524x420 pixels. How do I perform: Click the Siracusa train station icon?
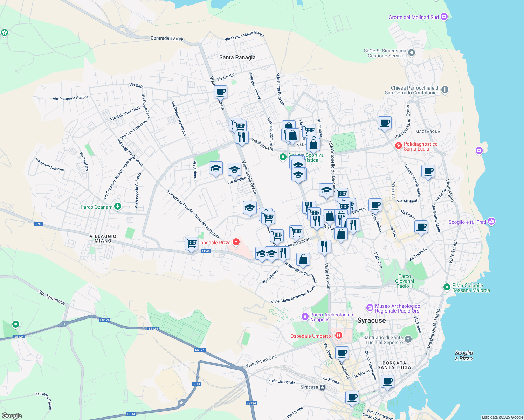322,387
